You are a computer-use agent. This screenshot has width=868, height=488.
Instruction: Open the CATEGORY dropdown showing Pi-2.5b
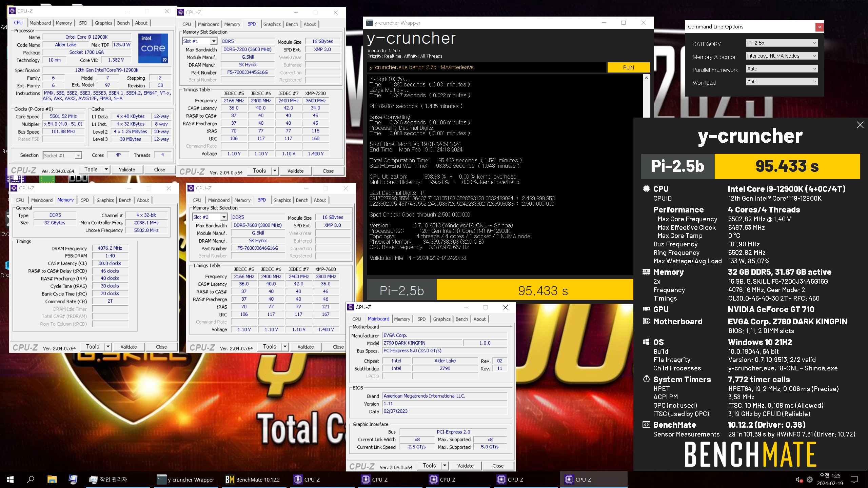coord(782,43)
